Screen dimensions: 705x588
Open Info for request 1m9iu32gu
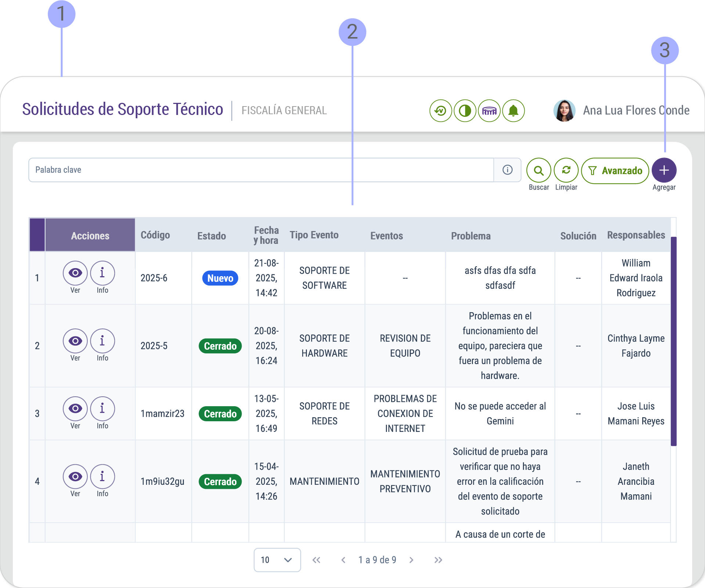click(102, 477)
